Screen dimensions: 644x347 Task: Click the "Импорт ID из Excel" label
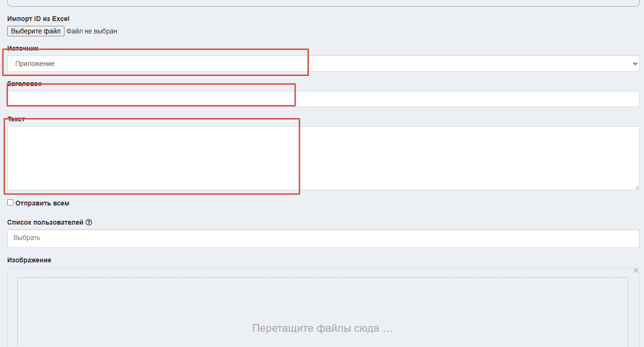38,19
